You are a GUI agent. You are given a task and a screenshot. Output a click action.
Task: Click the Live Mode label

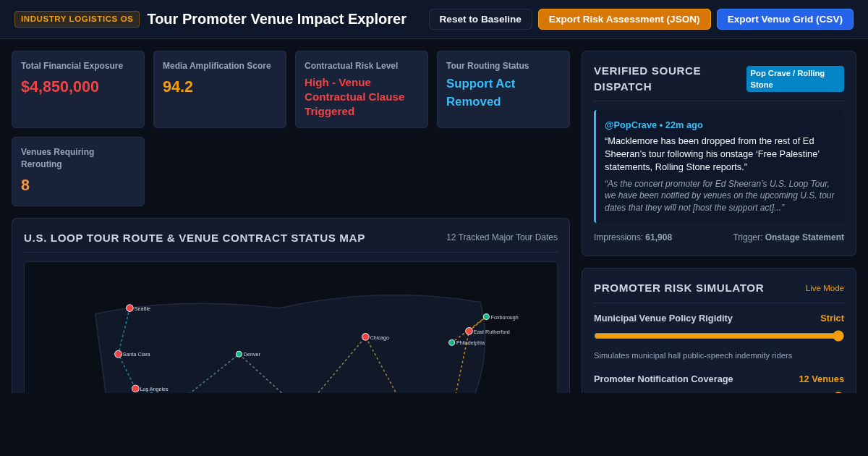825,288
